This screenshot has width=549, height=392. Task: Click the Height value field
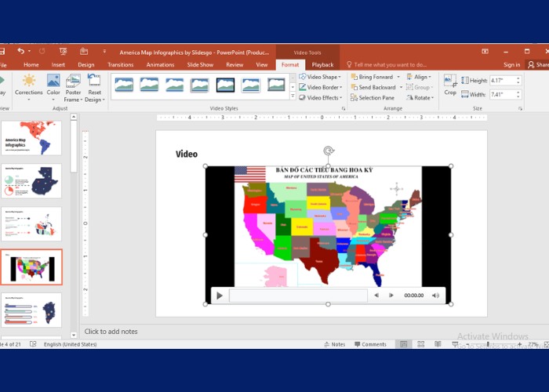[503, 81]
